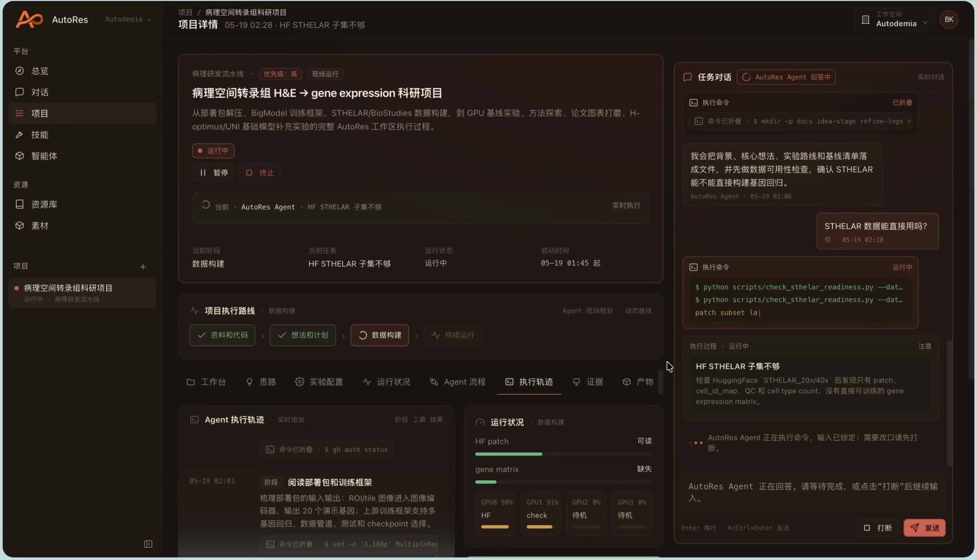Switch to the 工作台 tab
The image size is (977, 560).
(x=206, y=382)
